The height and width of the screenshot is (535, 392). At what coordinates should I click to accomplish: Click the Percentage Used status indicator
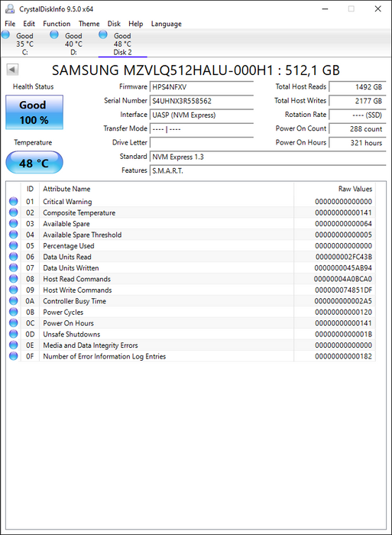click(13, 245)
